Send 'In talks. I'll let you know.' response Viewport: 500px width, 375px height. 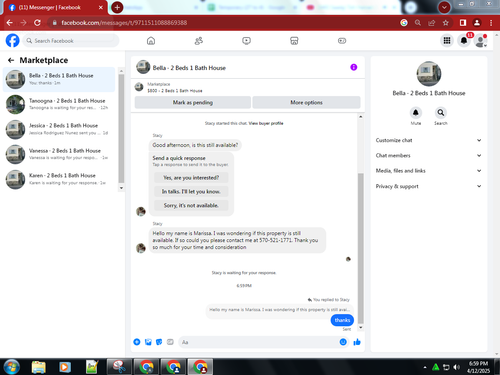(x=191, y=191)
